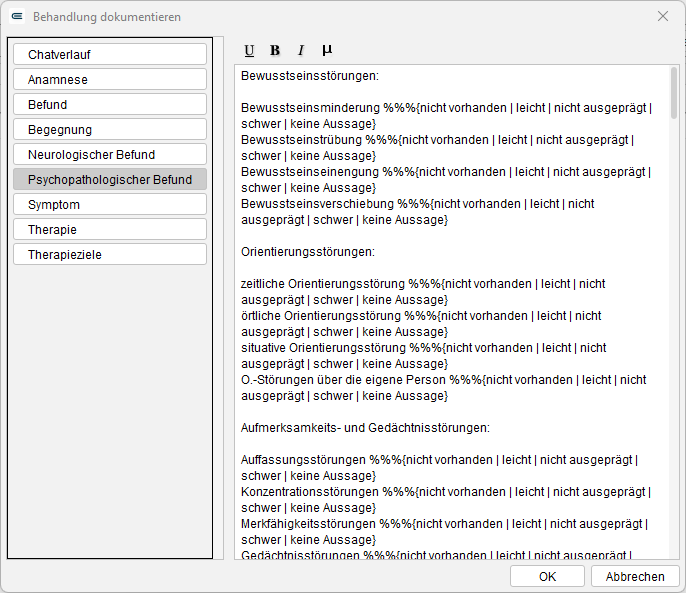The image size is (686, 593).
Task: Switch to the Therapie section
Action: (x=110, y=229)
